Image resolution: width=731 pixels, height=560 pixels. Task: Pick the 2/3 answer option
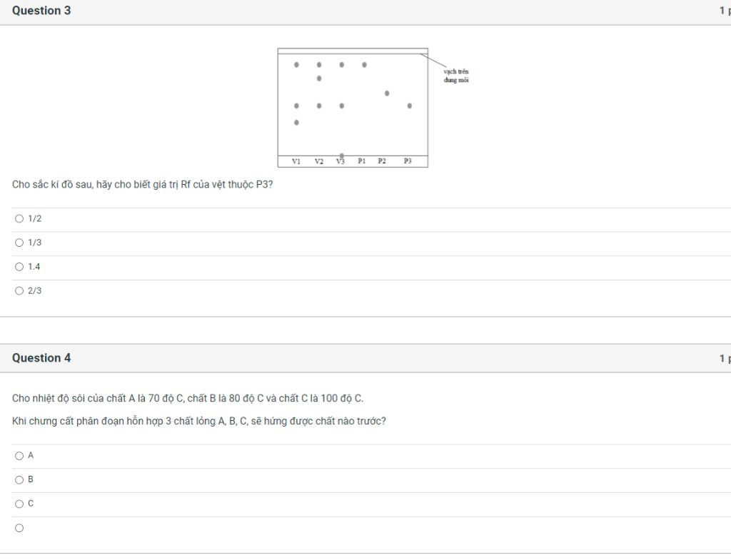coord(19,291)
